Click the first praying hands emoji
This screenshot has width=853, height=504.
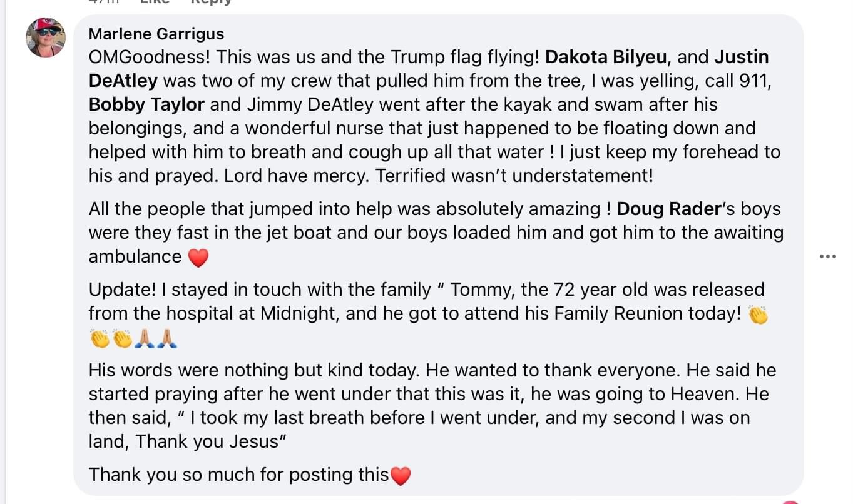point(145,338)
